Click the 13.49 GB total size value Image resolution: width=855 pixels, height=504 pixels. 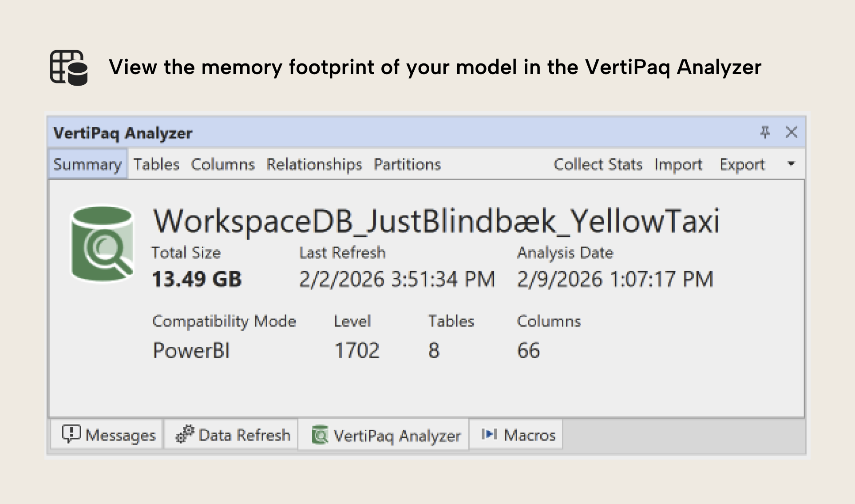click(197, 280)
